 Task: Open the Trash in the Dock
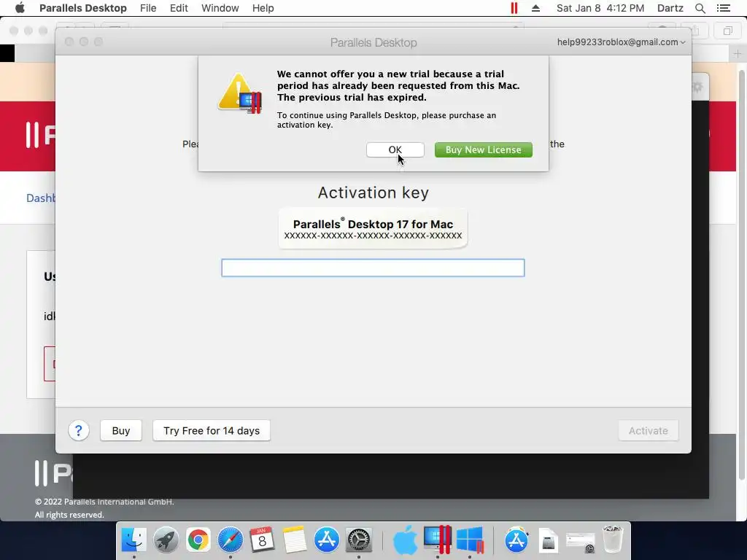pos(613,540)
